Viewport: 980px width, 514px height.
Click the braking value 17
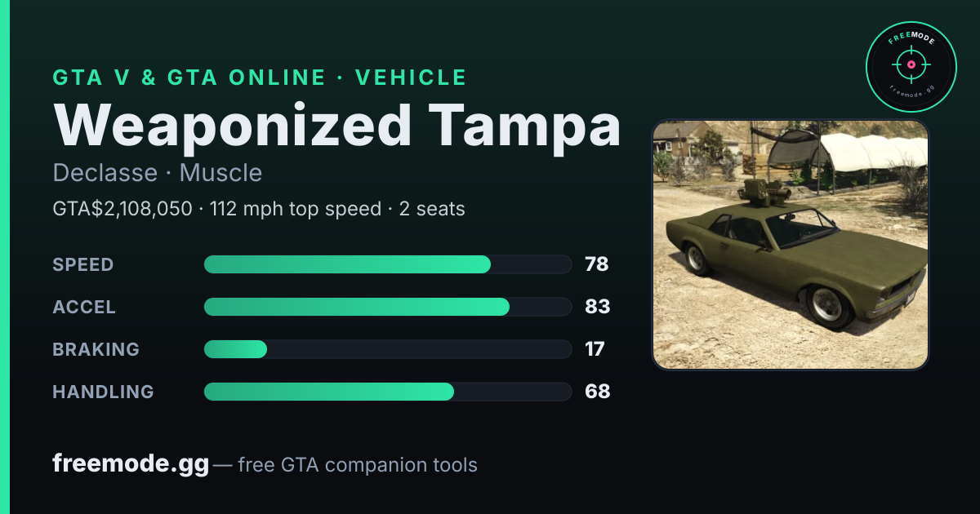pyautogui.click(x=595, y=349)
